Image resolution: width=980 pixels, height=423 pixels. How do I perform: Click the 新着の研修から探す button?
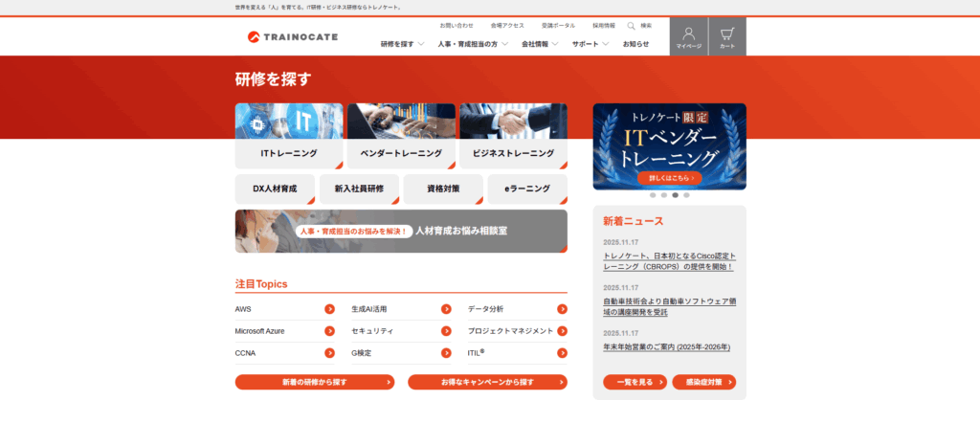pyautogui.click(x=314, y=382)
